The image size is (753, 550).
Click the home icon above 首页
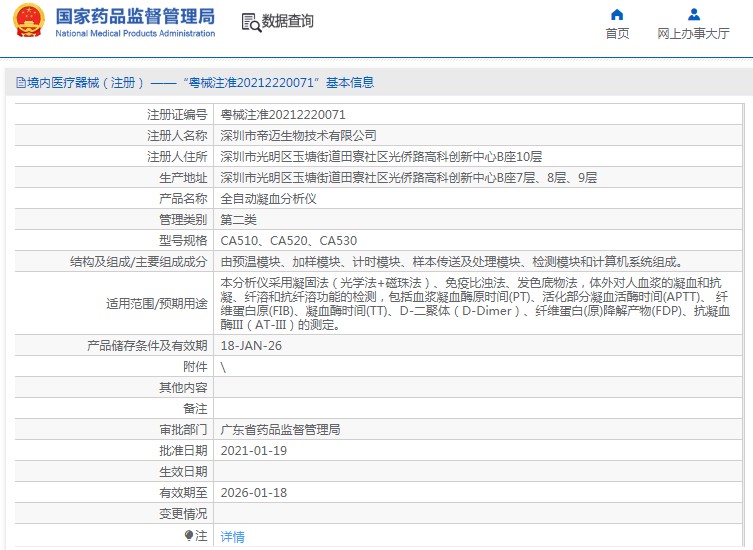point(617,14)
